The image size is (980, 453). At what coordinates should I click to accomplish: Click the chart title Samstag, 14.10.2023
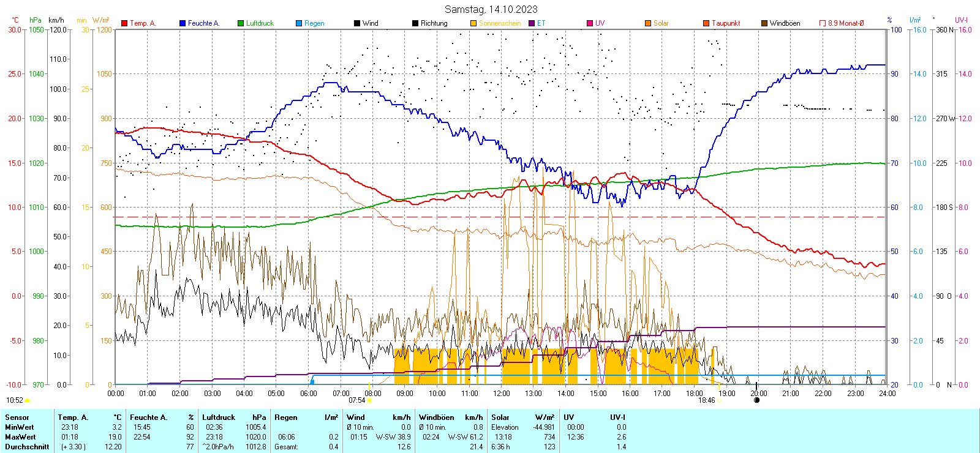coord(491,9)
